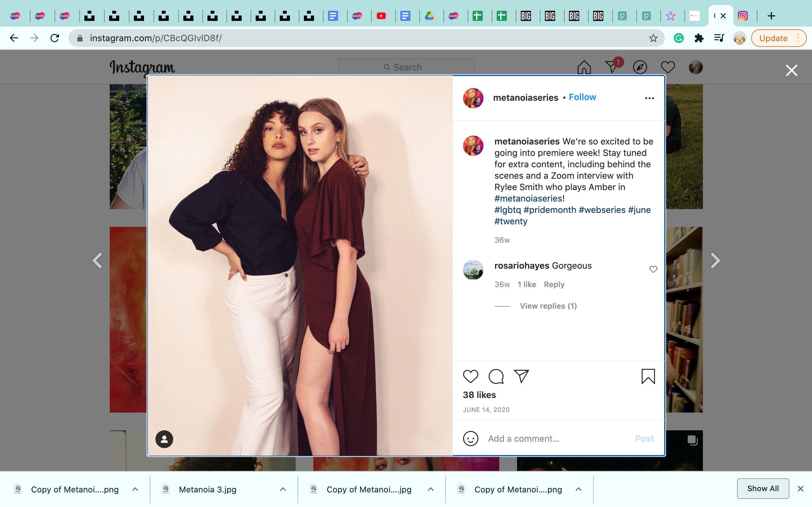812x507 pixels.
Task: Open #pridemonth hashtag link
Action: pos(550,210)
